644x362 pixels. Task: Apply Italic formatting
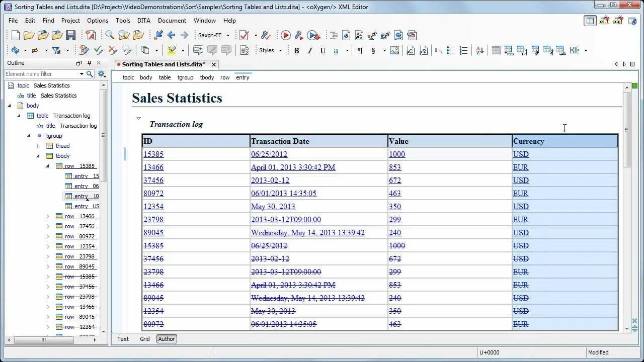(x=309, y=50)
